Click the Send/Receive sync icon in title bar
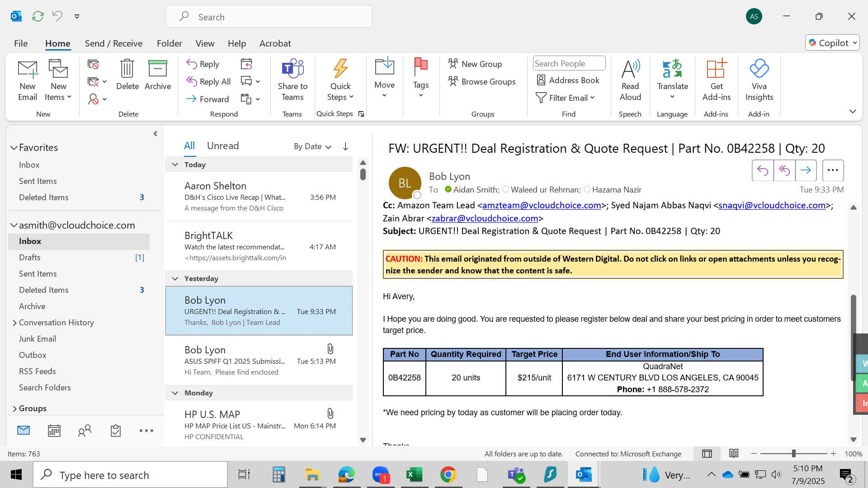 point(38,16)
